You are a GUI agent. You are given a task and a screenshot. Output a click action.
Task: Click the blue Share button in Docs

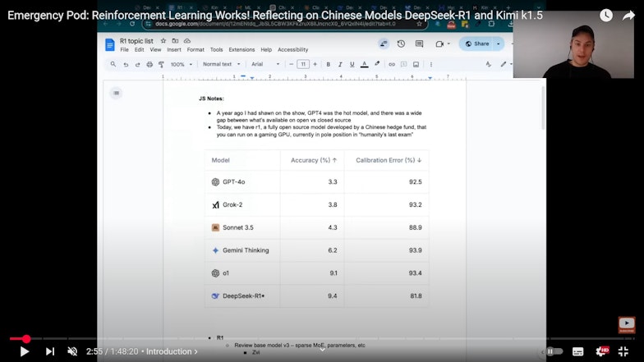pyautogui.click(x=476, y=44)
